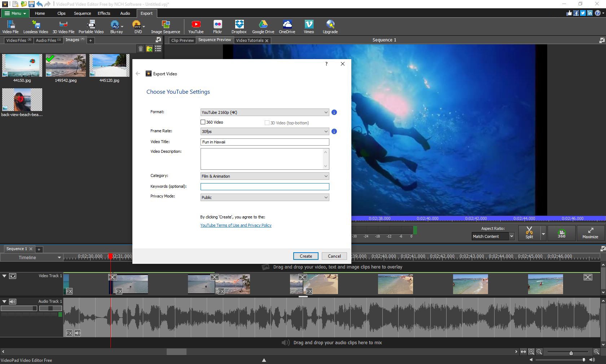Export the video to YouTube

(196, 26)
